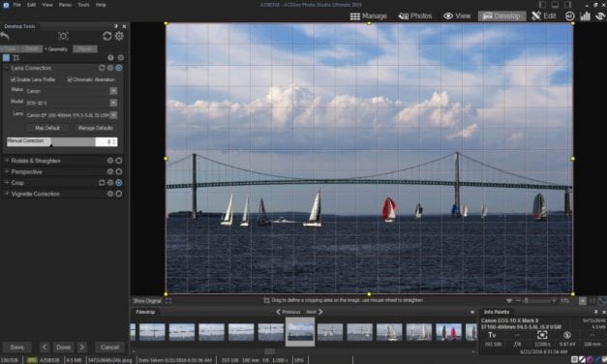Image resolution: width=607 pixels, height=364 pixels.
Task: Expand the Vignette Correction group
Action: [x=7, y=194]
